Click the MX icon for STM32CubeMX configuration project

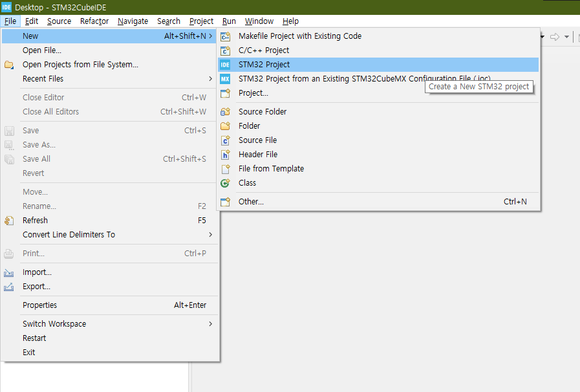[x=225, y=79]
